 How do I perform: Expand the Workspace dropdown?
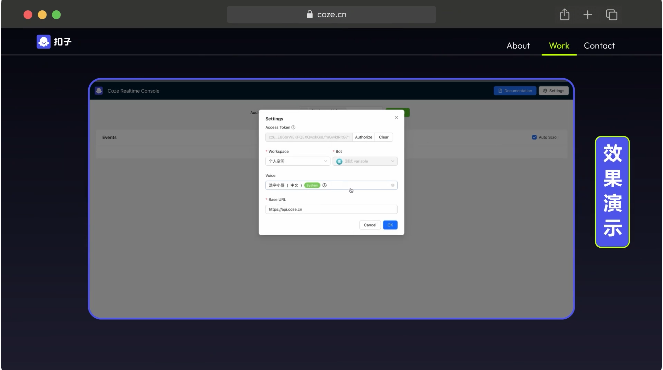coord(298,161)
